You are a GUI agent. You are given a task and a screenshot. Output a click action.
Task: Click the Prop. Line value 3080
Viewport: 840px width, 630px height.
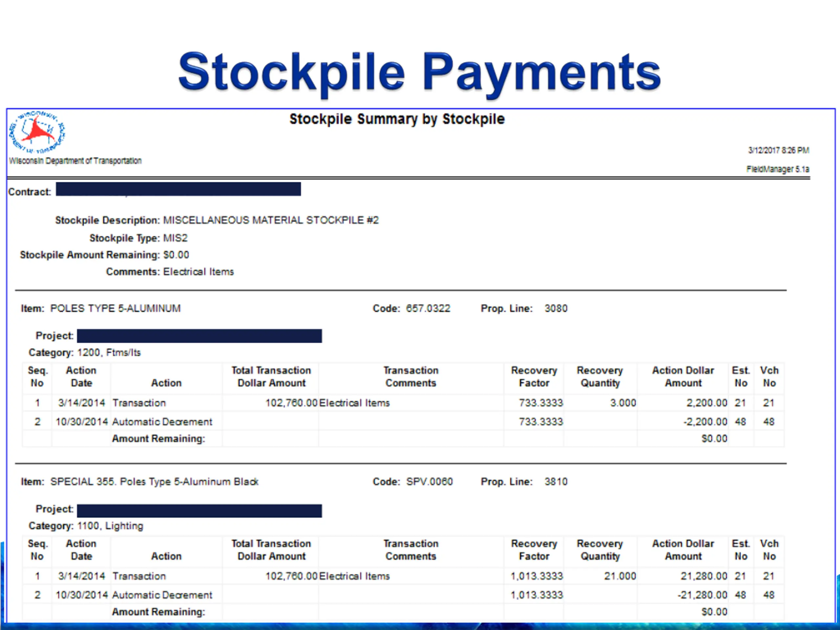556,308
